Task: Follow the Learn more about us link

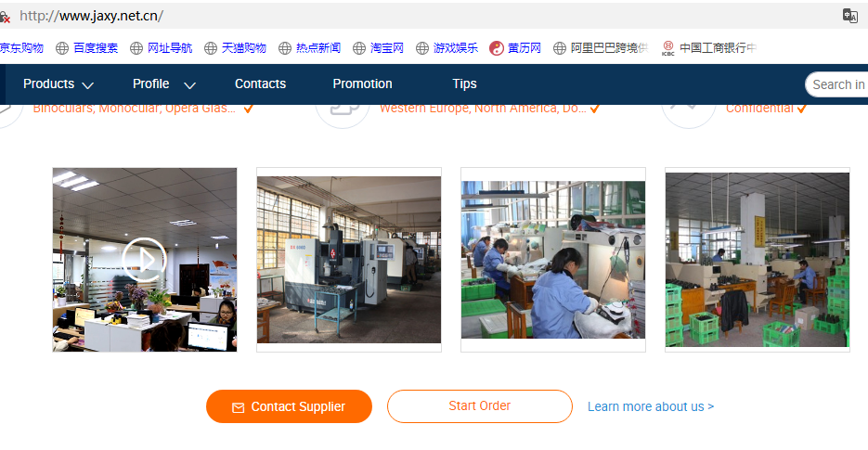Action: [x=651, y=406]
